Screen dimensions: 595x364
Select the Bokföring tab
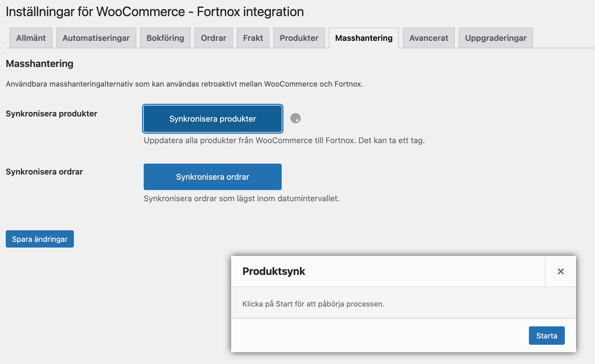(x=165, y=38)
